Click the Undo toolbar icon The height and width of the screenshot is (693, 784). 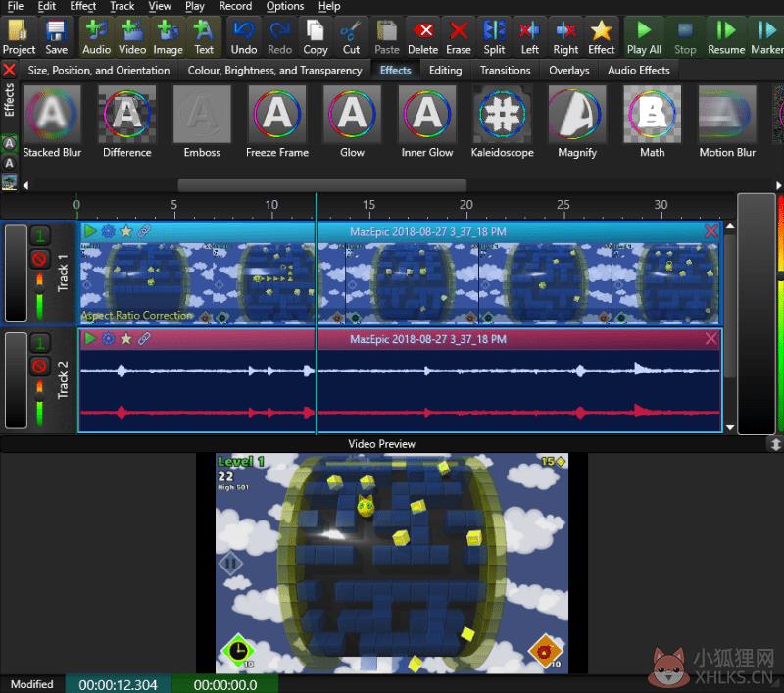tap(243, 37)
